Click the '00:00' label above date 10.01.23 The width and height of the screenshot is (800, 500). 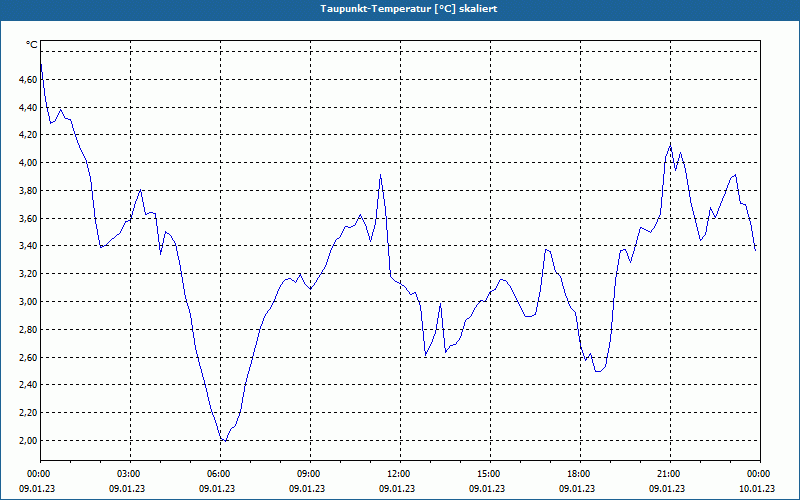(x=760, y=474)
